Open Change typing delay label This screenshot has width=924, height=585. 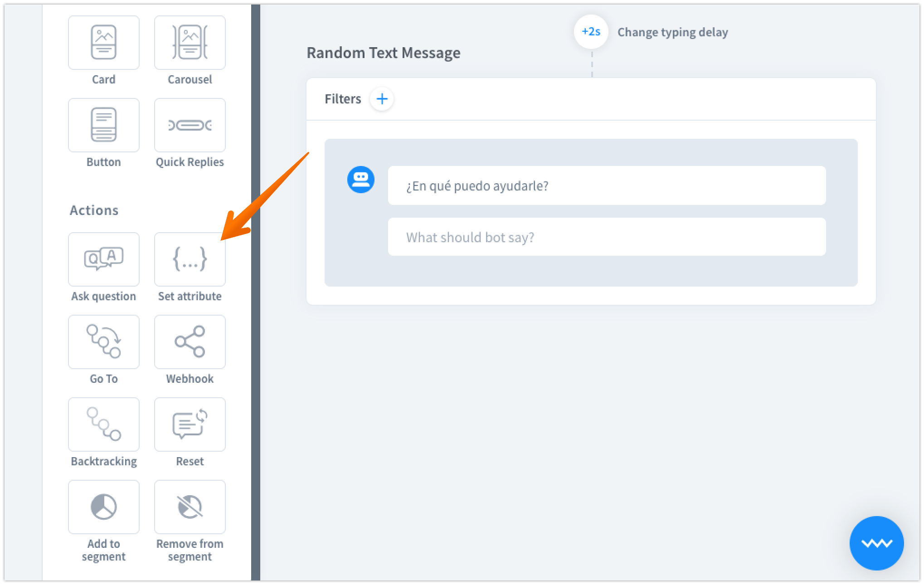672,32
